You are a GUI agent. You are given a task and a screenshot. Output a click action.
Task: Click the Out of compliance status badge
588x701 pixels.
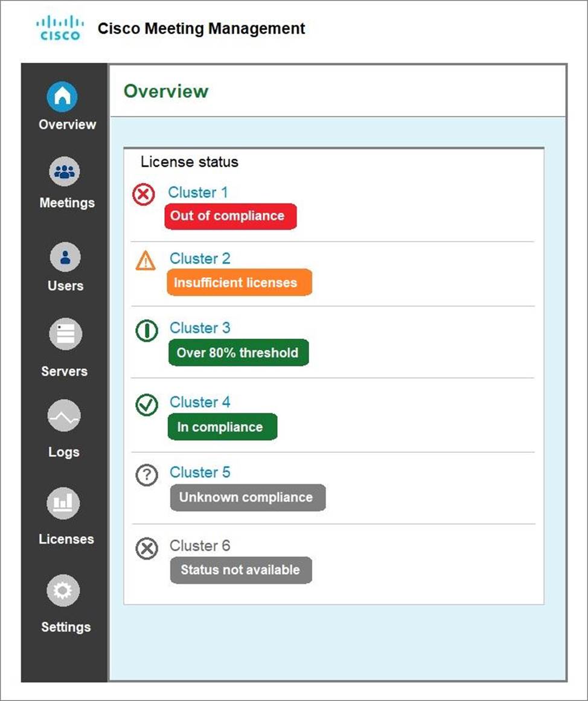coord(230,216)
